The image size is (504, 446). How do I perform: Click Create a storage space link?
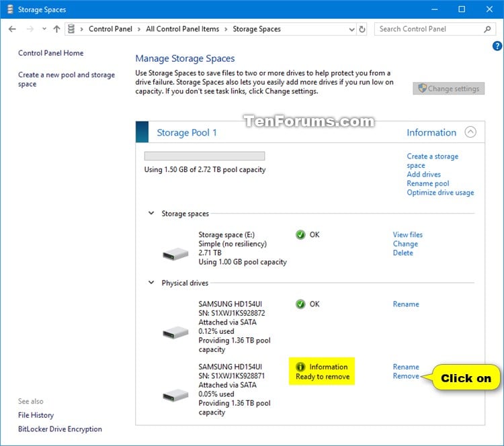[432, 161]
